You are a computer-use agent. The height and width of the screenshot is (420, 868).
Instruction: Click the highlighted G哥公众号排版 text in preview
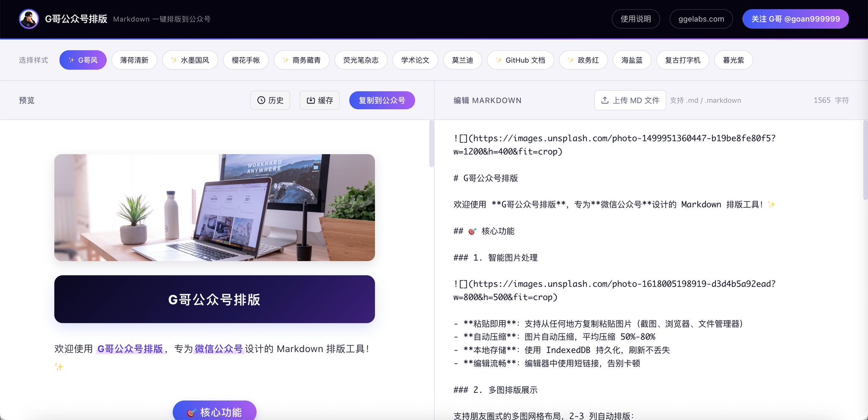click(x=130, y=349)
